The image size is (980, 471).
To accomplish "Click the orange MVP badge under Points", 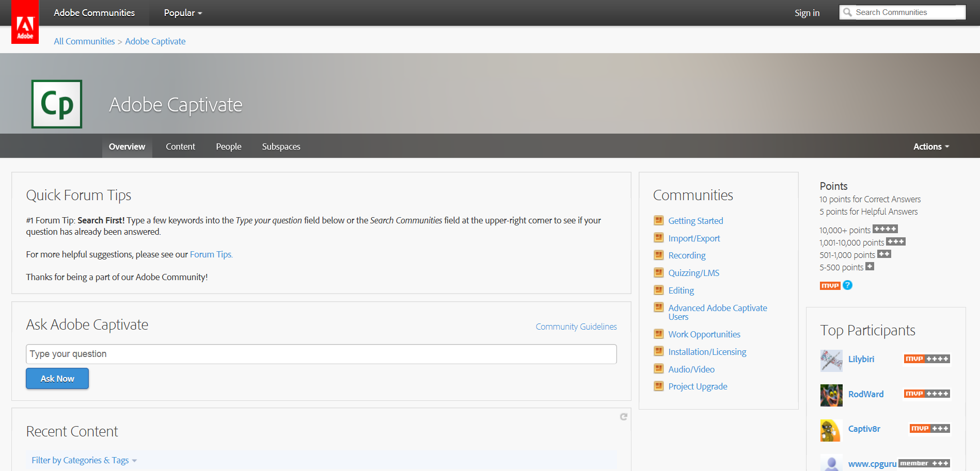I will 830,285.
